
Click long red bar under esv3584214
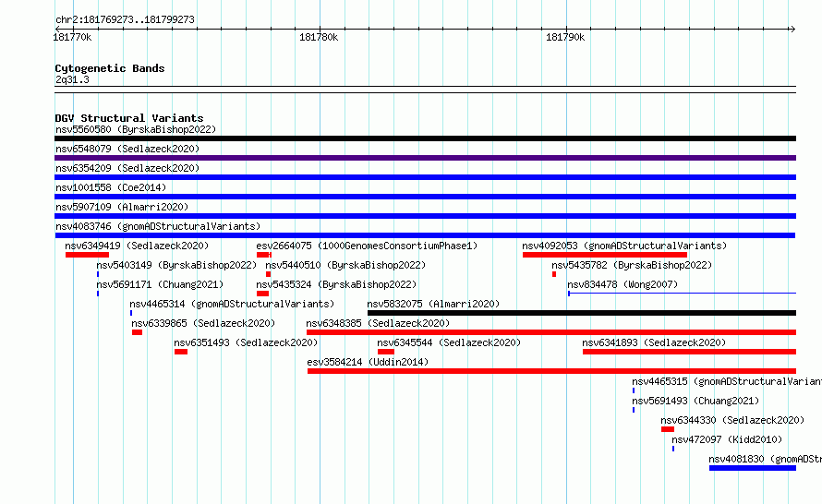click(x=552, y=371)
